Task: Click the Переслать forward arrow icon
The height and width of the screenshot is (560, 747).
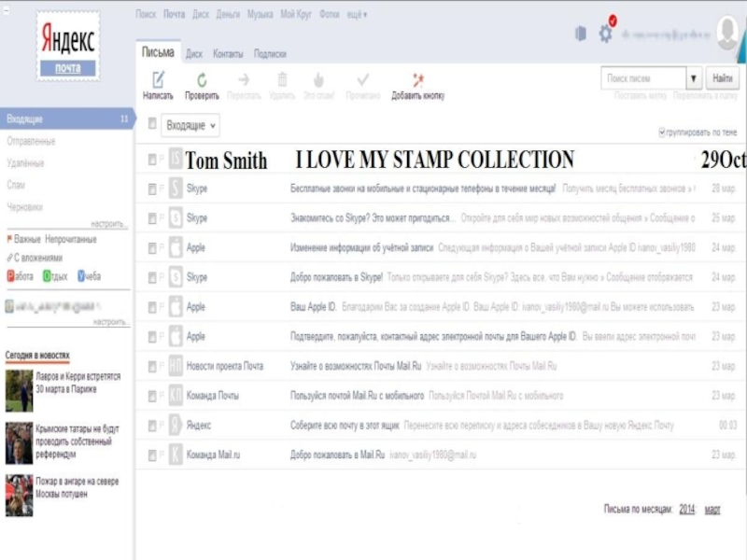Action: 244,79
